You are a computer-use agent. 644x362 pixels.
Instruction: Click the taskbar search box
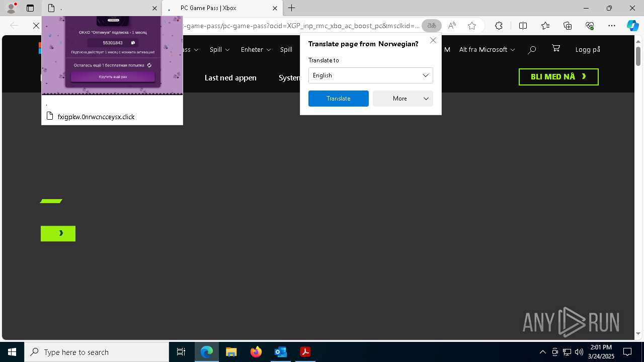[97, 352]
